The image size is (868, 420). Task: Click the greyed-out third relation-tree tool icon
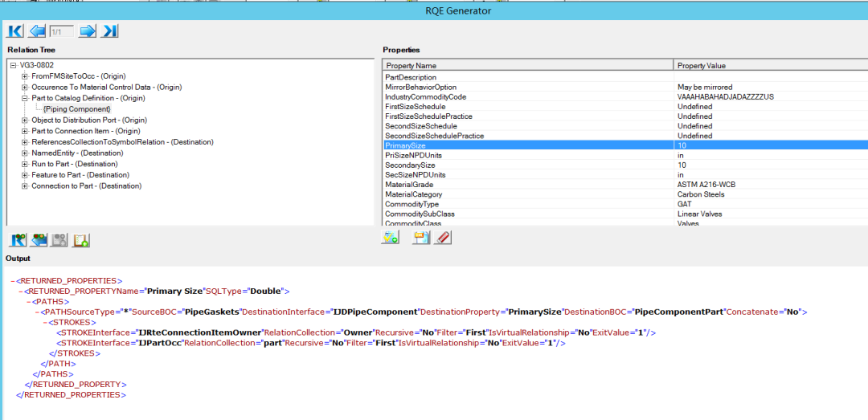[59, 240]
